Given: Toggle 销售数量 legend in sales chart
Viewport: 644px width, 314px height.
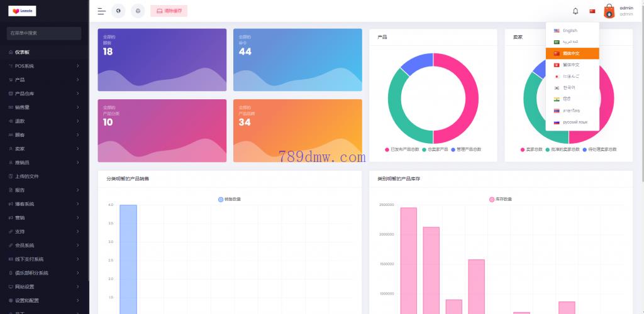Looking at the screenshot, I should click(x=230, y=199).
